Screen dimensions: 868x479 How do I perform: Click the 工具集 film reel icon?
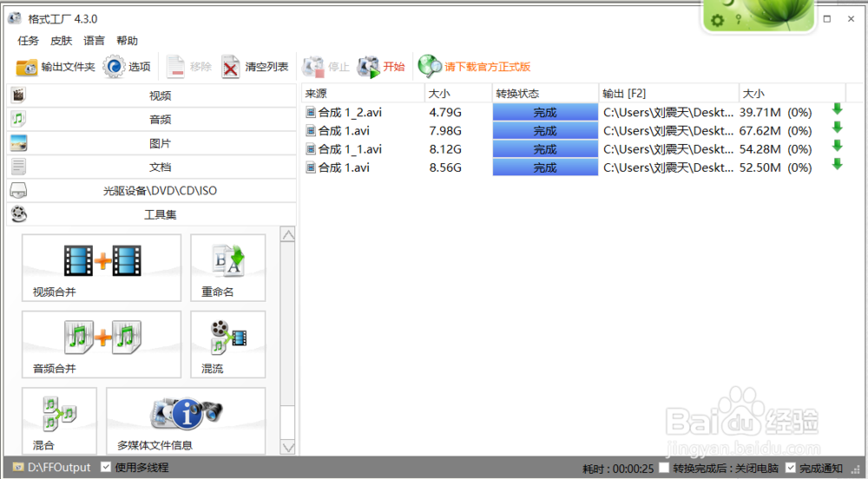[x=18, y=214]
